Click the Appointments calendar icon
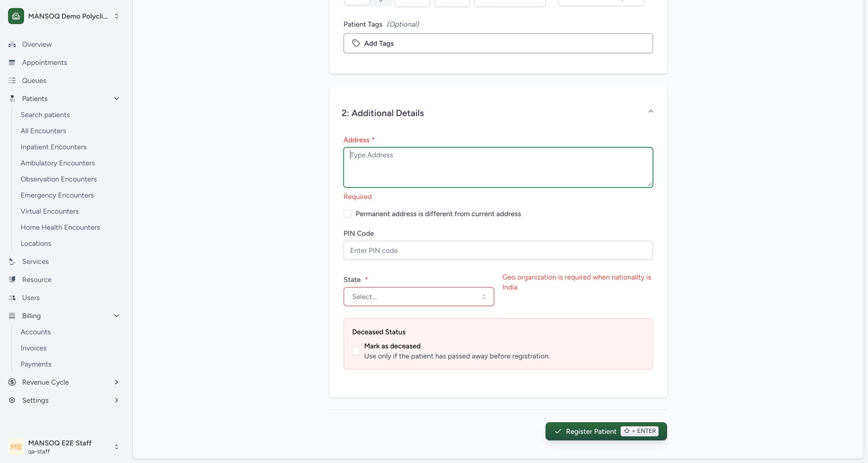 (12, 62)
